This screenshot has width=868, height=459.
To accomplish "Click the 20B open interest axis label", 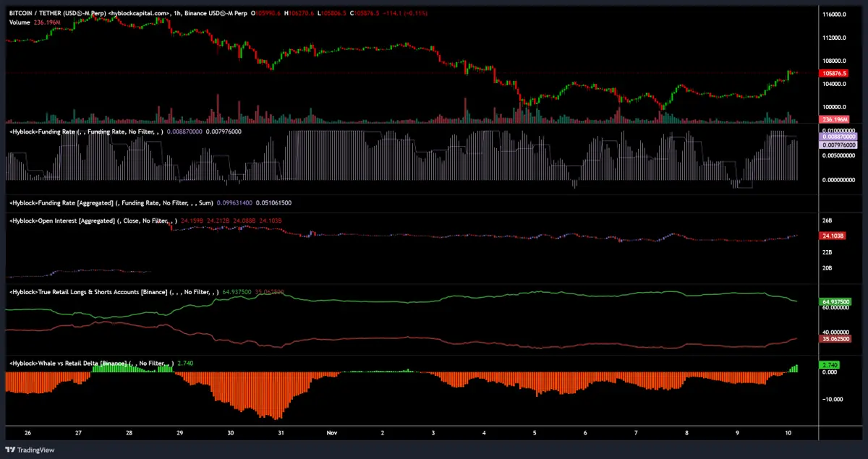I will tap(827, 268).
